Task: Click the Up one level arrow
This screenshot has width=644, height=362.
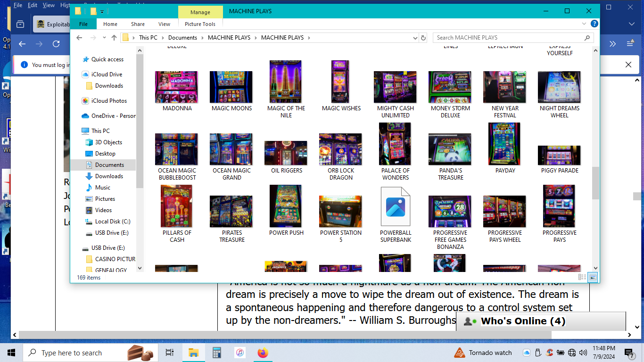Action: click(x=114, y=38)
